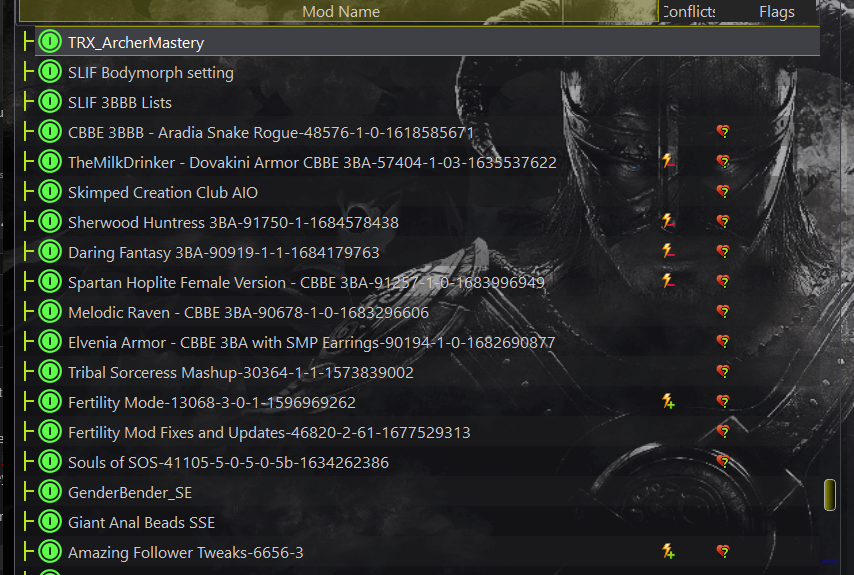Click Fertility Mode heart flag icon

coord(723,401)
